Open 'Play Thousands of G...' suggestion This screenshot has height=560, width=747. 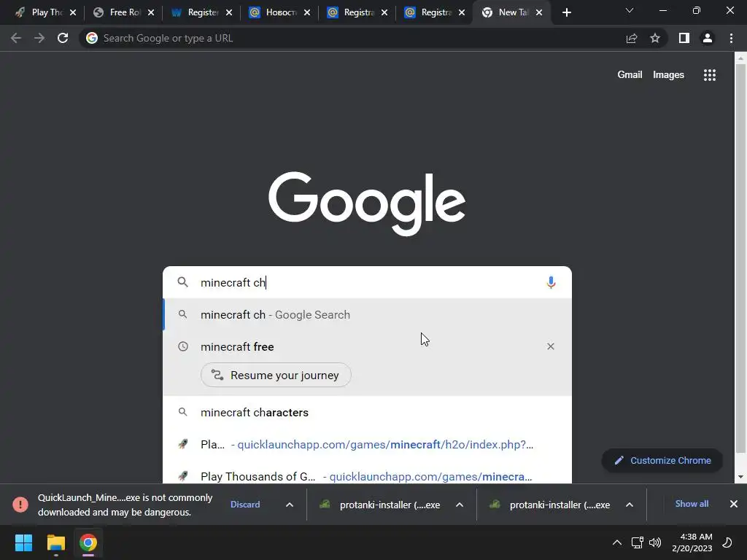coord(367,476)
